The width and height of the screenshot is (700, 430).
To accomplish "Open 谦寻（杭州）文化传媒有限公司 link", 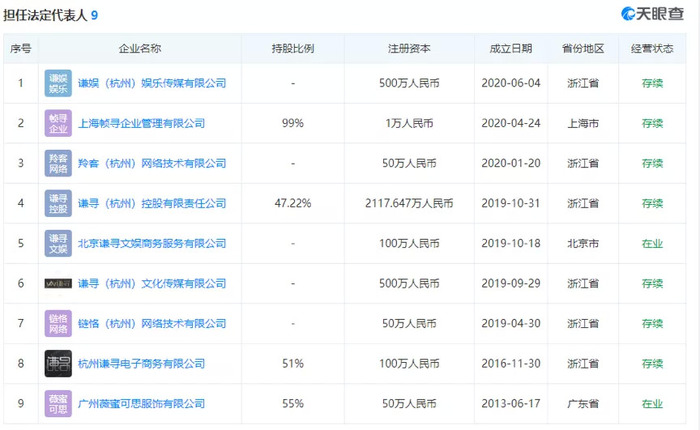I will click(x=152, y=284).
